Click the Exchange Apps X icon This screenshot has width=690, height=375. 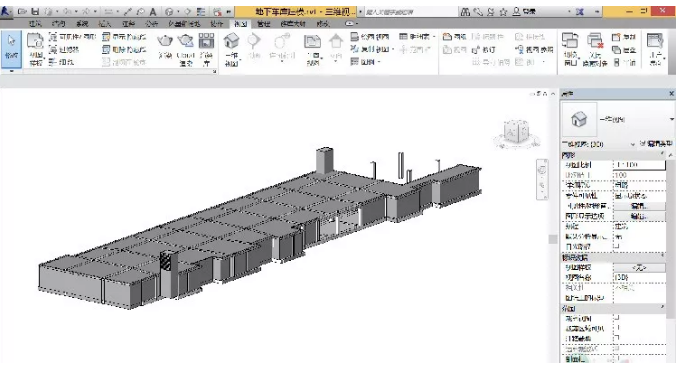point(580,12)
